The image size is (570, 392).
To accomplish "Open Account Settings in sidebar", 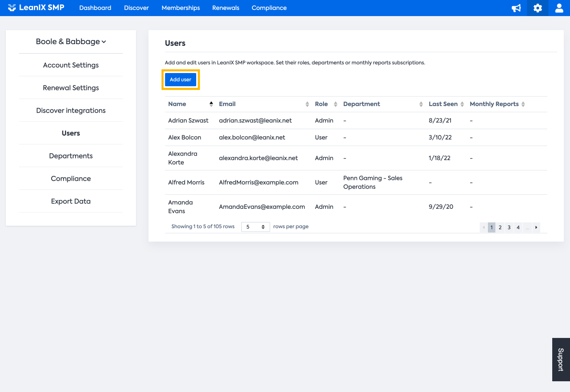I will coord(71,65).
